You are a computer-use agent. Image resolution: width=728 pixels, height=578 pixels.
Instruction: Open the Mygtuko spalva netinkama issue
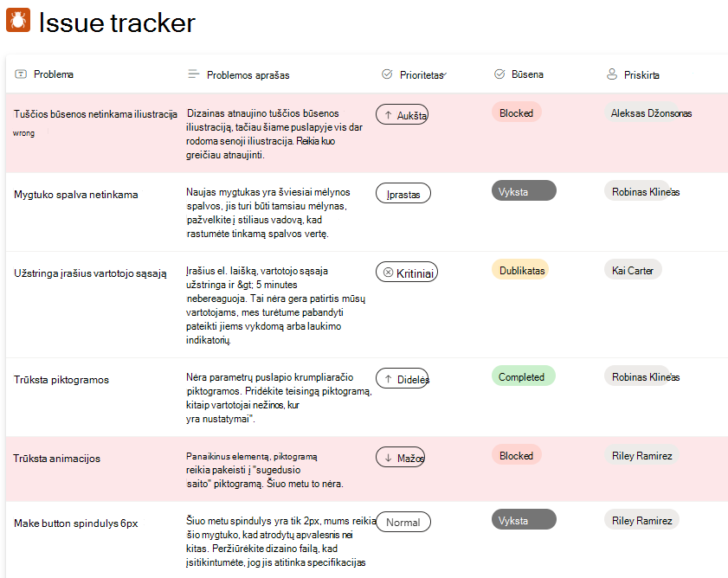[x=75, y=195]
